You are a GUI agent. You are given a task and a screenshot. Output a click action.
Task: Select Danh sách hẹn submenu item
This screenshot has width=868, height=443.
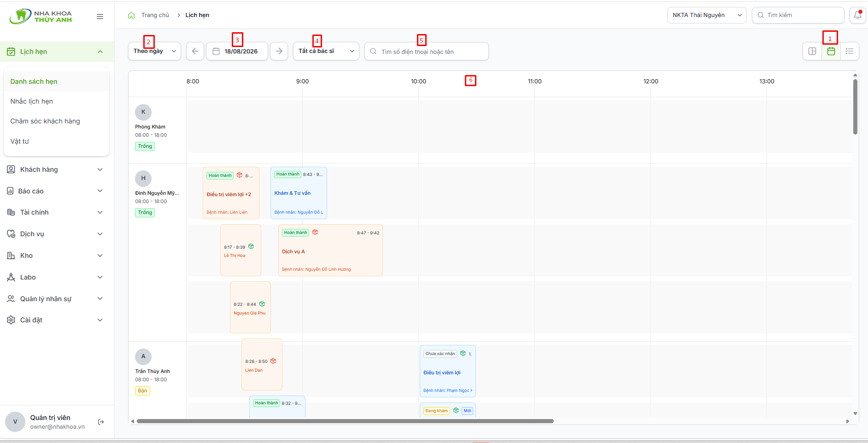[56, 82]
